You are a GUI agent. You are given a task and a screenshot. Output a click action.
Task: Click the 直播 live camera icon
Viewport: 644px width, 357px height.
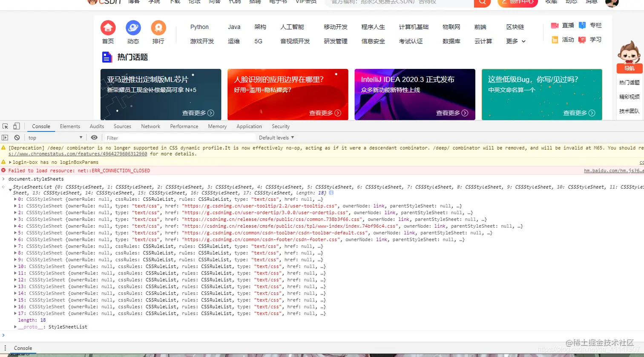555,26
